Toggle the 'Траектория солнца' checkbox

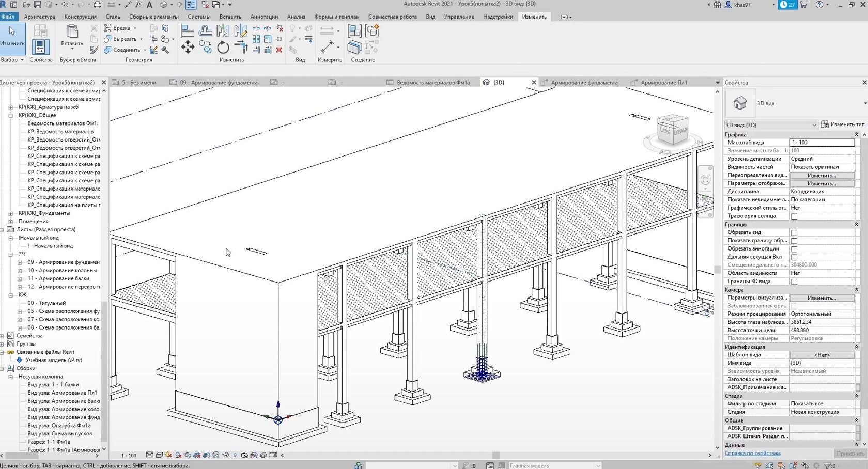point(794,216)
